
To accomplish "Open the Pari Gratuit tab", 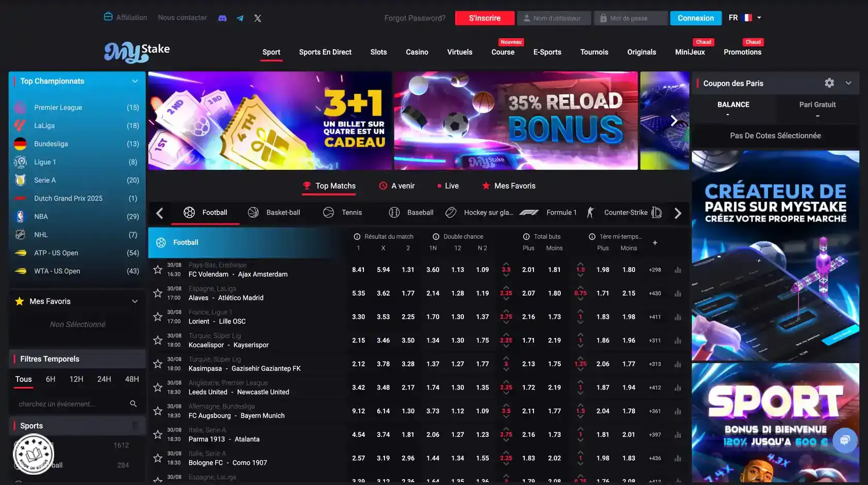I will 817,109.
